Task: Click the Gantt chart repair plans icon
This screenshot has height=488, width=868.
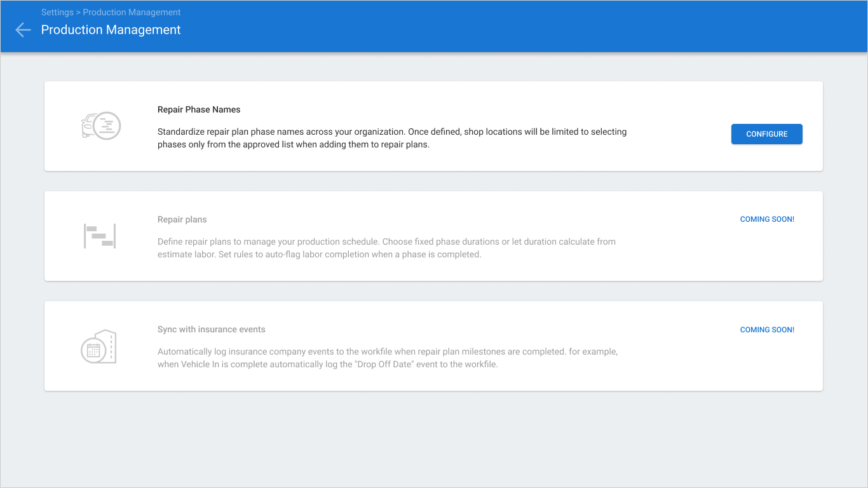Action: point(100,236)
